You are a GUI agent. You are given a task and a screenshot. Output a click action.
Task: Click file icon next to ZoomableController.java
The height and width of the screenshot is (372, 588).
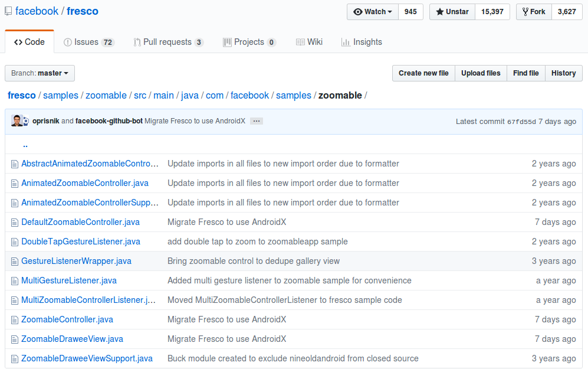click(x=15, y=320)
